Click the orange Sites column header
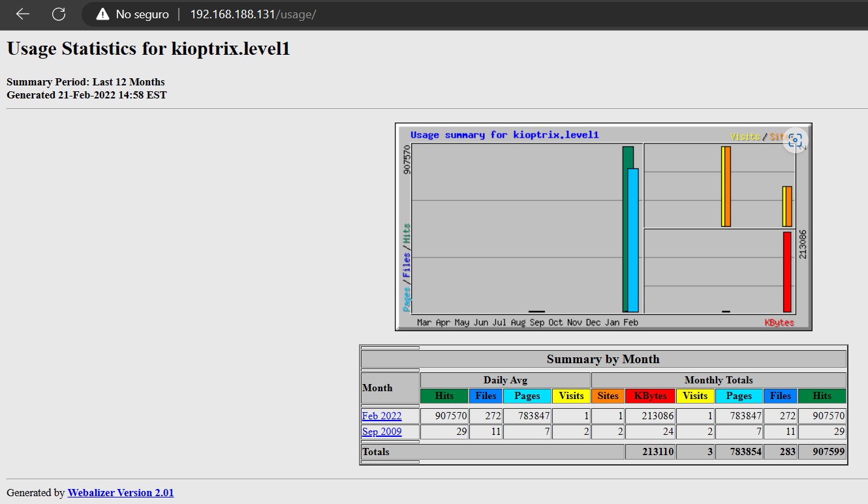Viewport: 868px width, 504px height. pos(608,396)
